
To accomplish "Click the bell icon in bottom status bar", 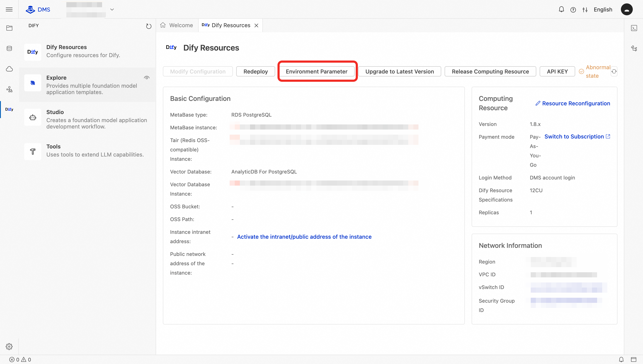I will point(622,360).
